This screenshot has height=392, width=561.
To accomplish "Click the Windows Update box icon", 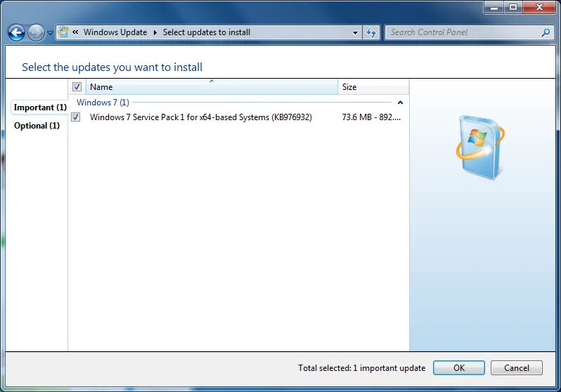I will (479, 148).
